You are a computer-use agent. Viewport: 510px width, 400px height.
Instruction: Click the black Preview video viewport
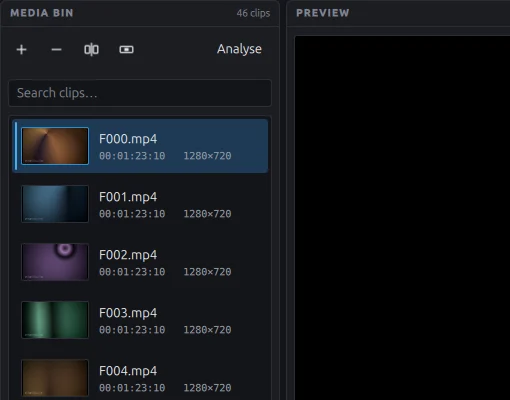click(402, 218)
